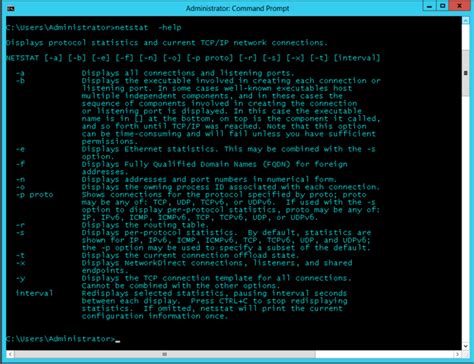This screenshot has height=364, width=474.
Task: Click 'Displays NetworkDirect connections' line
Action: click(x=217, y=263)
